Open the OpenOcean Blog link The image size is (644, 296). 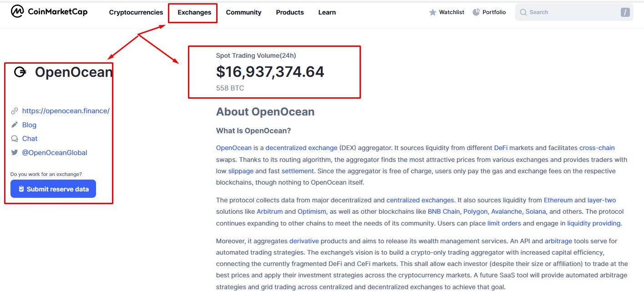point(29,125)
